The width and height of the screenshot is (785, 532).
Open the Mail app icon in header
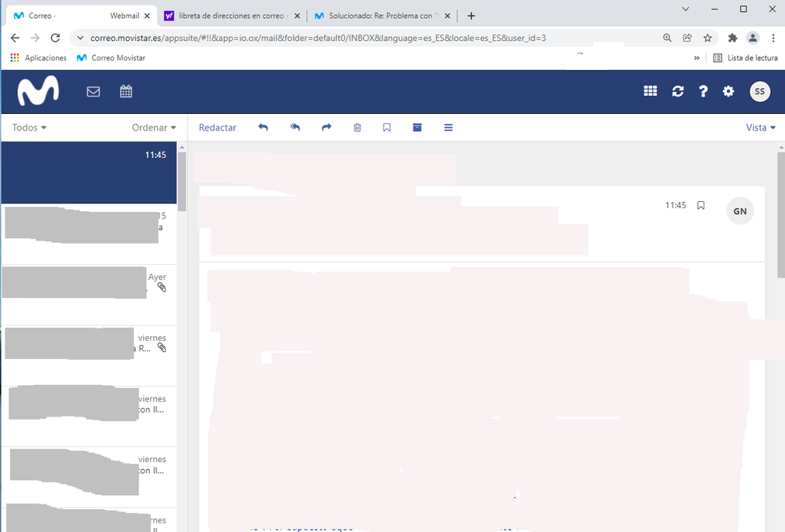click(x=94, y=92)
